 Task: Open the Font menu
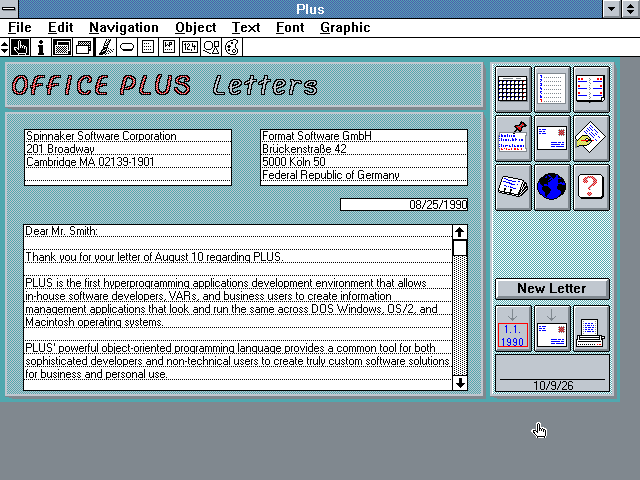pos(290,28)
